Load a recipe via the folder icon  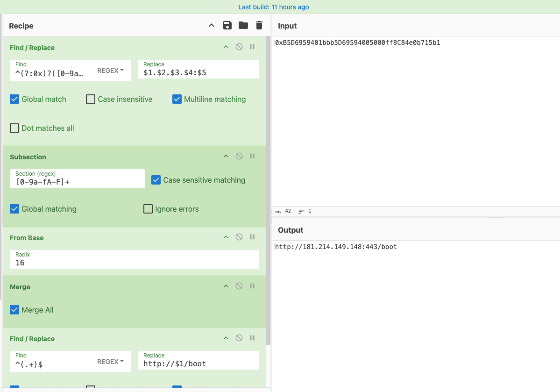(243, 25)
